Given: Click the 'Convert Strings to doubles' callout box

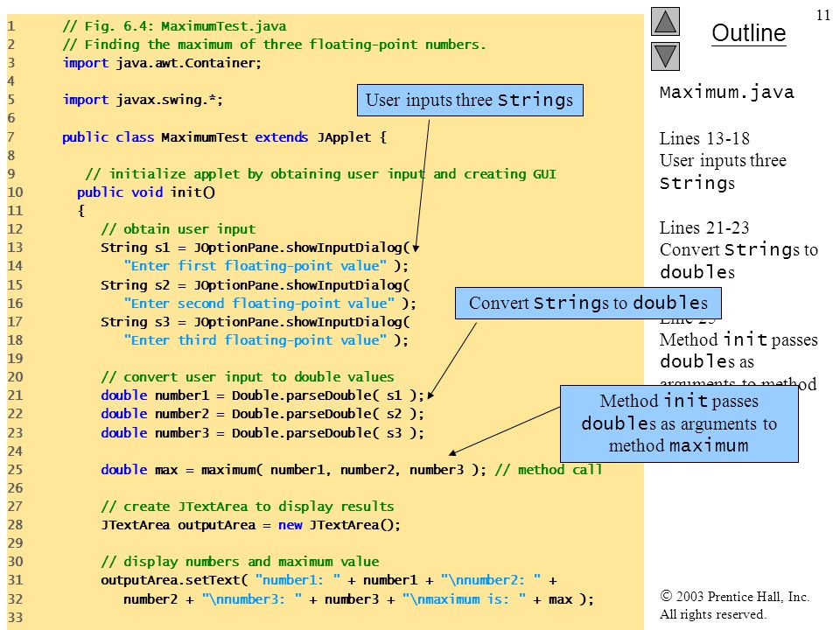Looking at the screenshot, I should click(588, 304).
